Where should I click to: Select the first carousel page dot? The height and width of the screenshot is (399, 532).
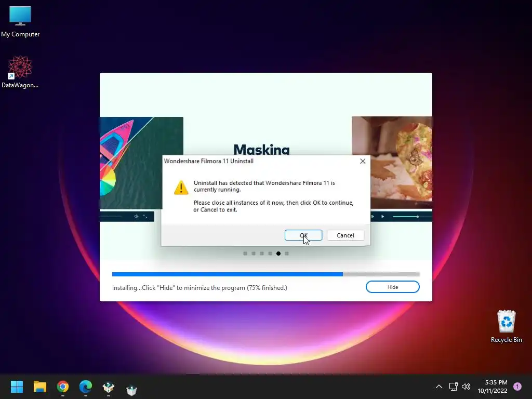coord(245,254)
